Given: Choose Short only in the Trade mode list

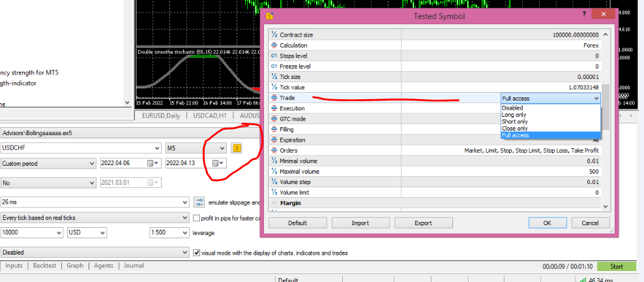Looking at the screenshot, I should point(550,121).
